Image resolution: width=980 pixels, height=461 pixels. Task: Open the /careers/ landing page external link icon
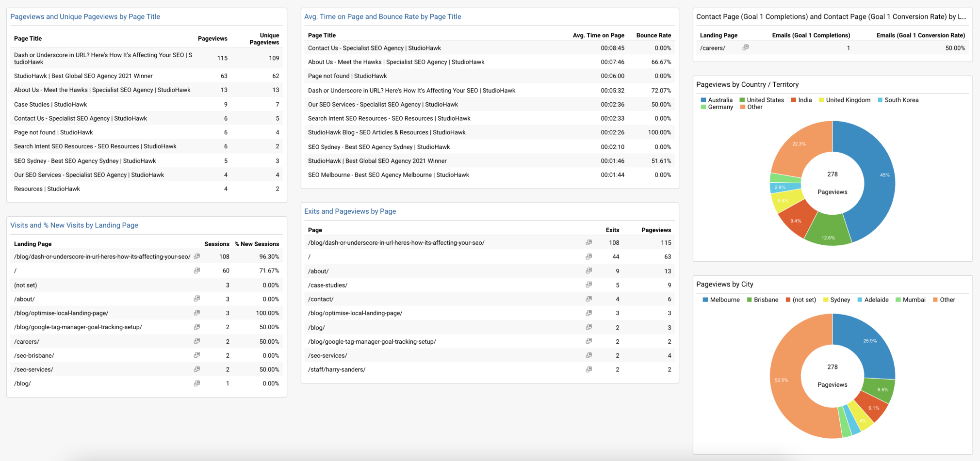tap(746, 48)
